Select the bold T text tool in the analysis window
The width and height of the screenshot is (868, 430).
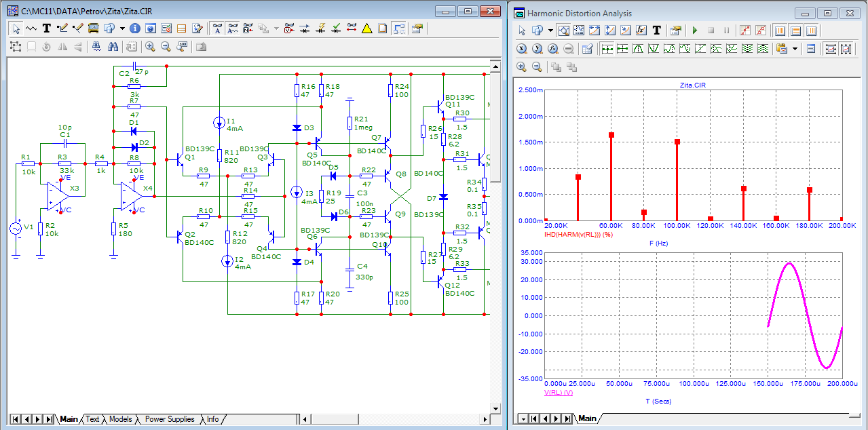click(x=656, y=31)
